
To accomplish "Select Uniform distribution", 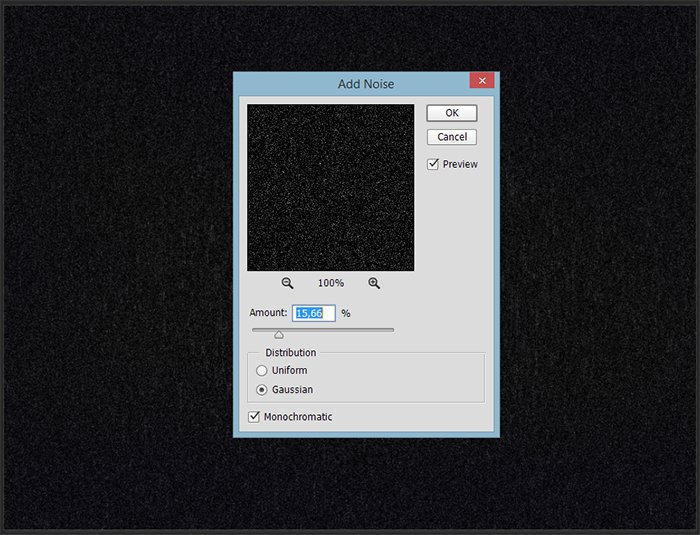I will [x=263, y=371].
